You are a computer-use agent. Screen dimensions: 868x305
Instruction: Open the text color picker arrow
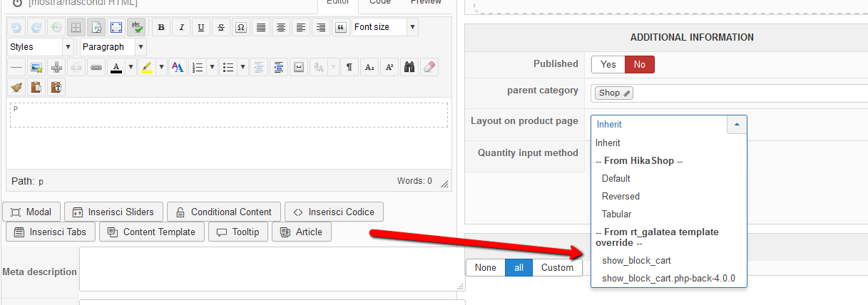point(131,68)
